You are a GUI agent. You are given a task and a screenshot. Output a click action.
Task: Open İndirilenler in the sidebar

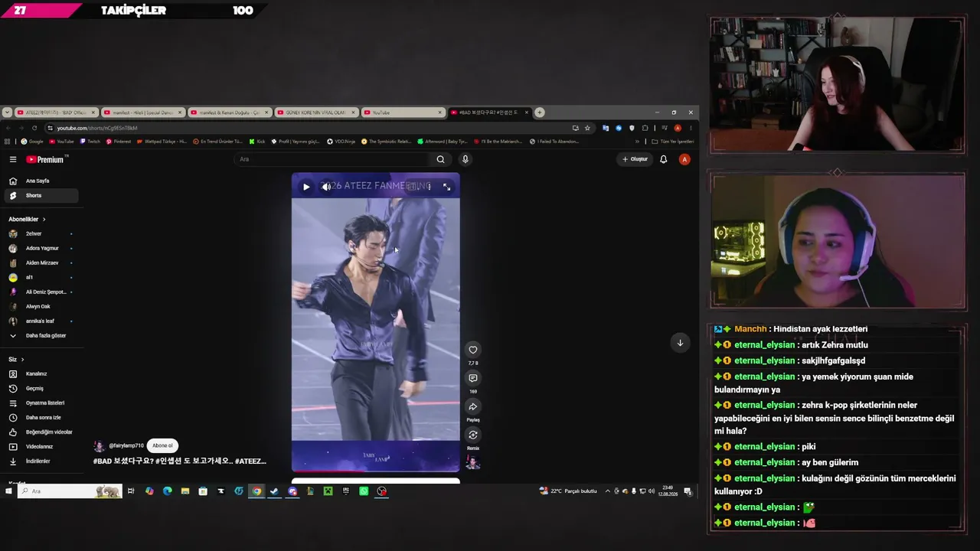(x=41, y=461)
